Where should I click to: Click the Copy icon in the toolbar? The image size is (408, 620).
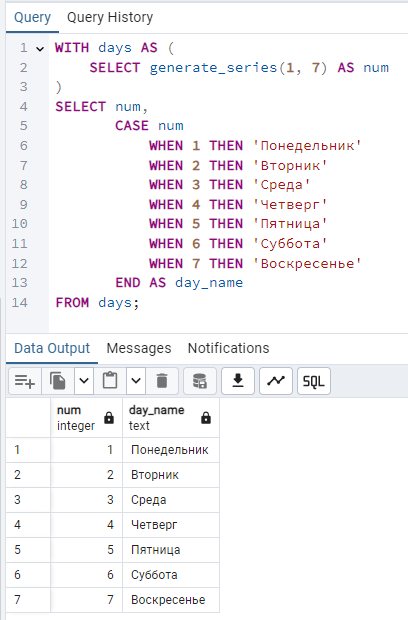click(x=58, y=381)
